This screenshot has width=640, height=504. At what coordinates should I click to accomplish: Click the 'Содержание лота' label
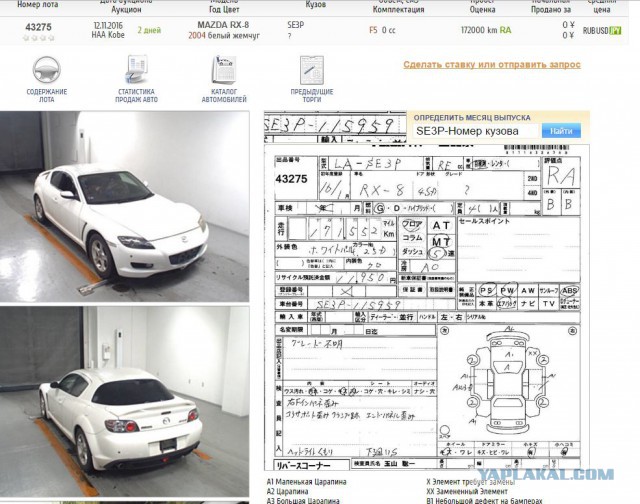coord(47,95)
